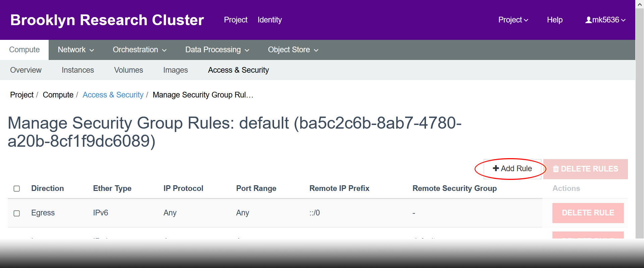Viewport: 644px width, 268px height.
Task: Open the Project selector at top right
Action: (513, 20)
